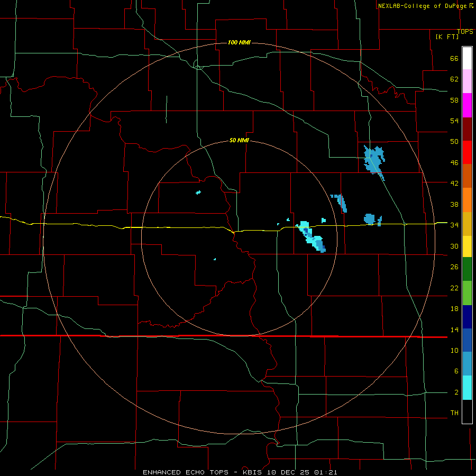The height and width of the screenshot is (476, 476).
Task: Click the legend value "10"
Action: point(454,350)
